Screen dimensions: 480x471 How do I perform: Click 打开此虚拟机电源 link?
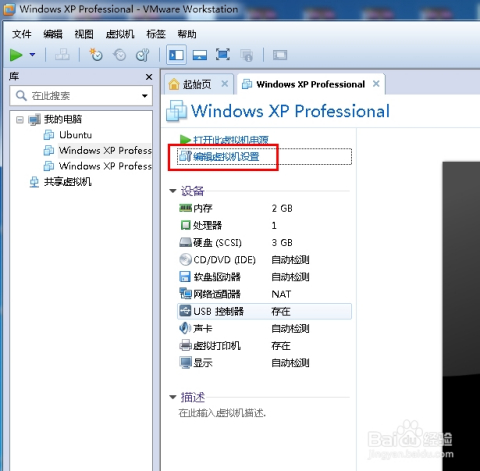pos(231,140)
